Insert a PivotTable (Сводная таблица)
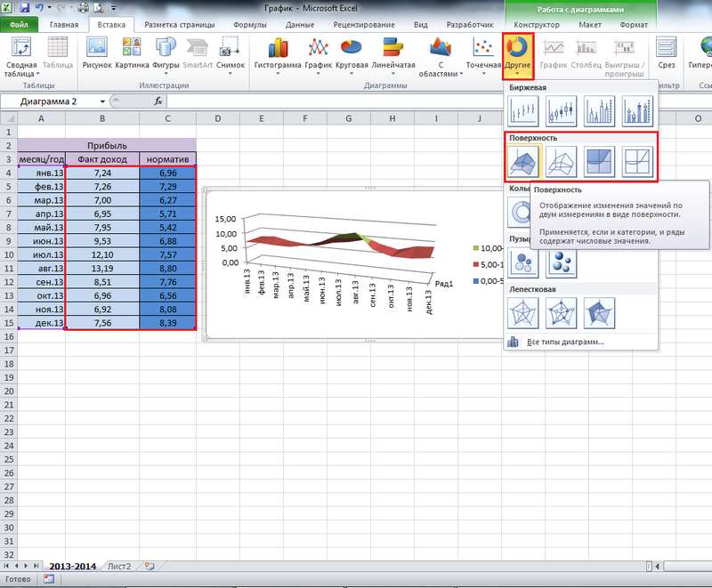The height and width of the screenshot is (588, 712). point(20,57)
